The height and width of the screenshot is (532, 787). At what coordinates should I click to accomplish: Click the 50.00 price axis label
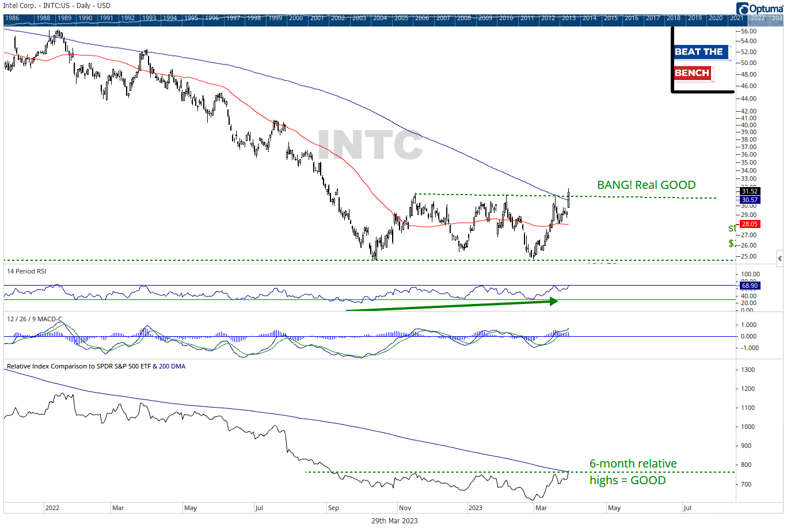(749, 63)
